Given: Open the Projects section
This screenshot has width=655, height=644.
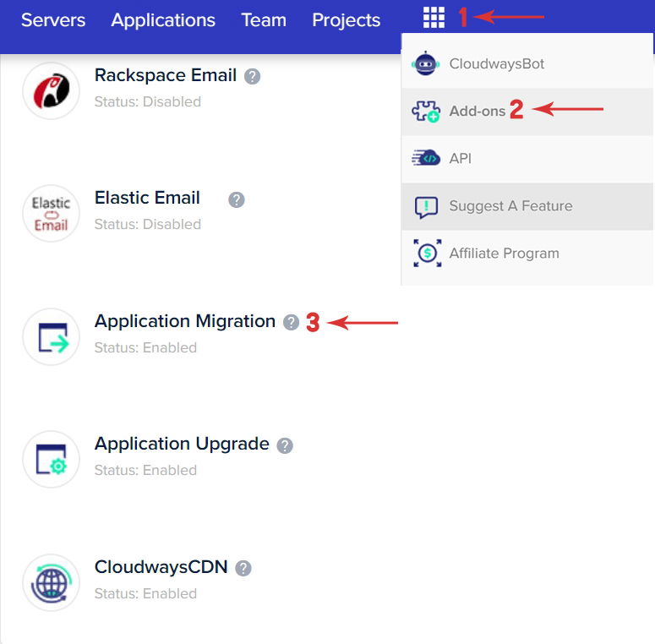Looking at the screenshot, I should coord(347,20).
